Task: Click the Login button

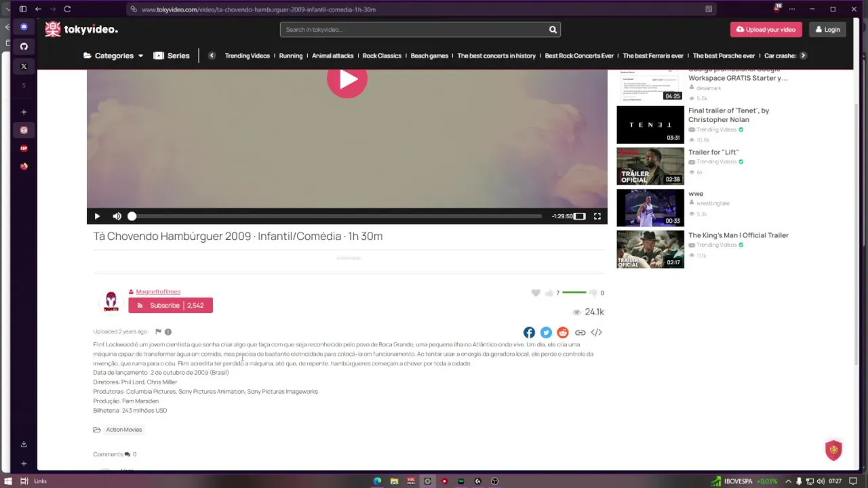Action: pos(827,29)
